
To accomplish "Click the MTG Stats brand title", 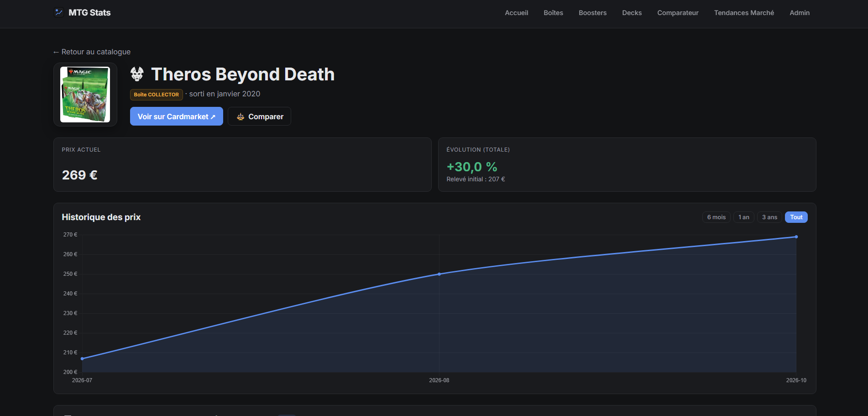I will 89,13.
